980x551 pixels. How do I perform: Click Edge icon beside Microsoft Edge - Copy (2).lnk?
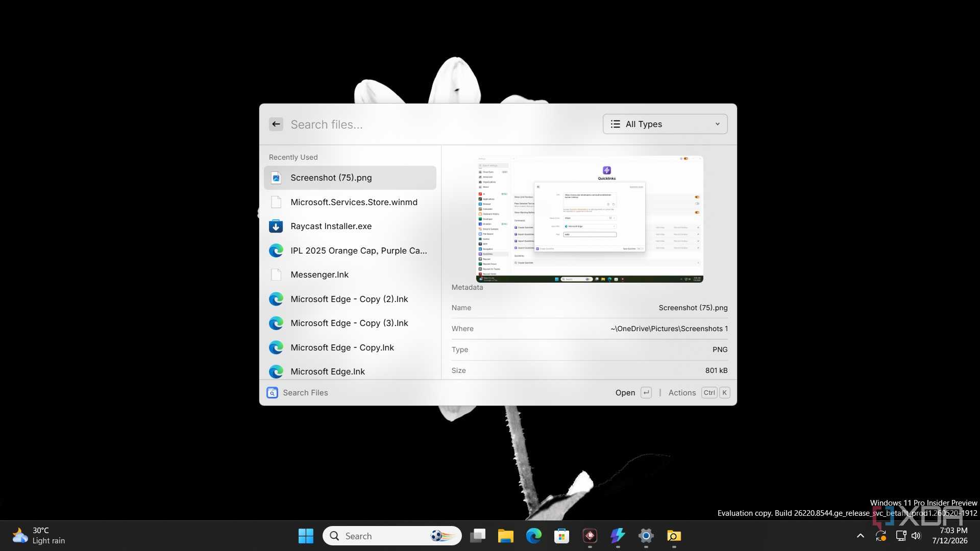pyautogui.click(x=276, y=299)
